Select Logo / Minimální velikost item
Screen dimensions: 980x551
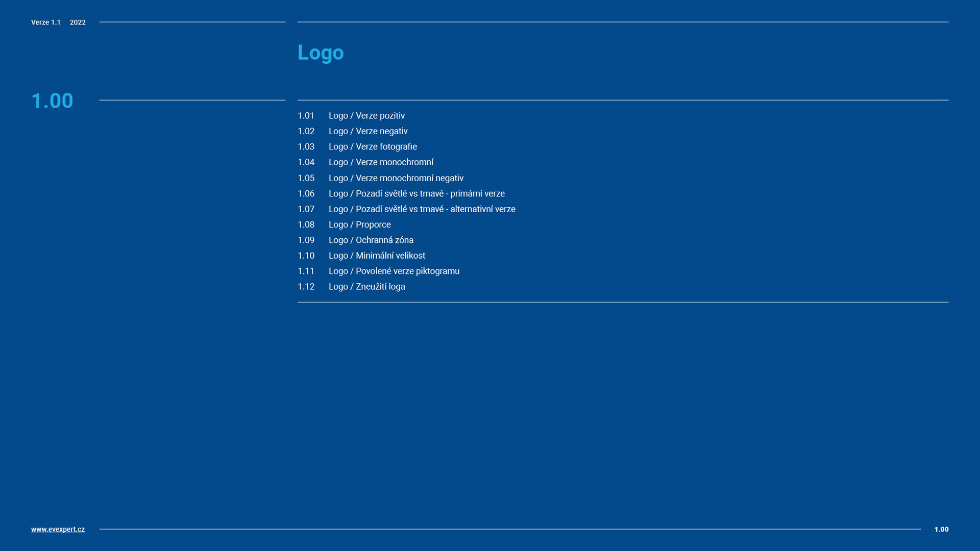(376, 256)
